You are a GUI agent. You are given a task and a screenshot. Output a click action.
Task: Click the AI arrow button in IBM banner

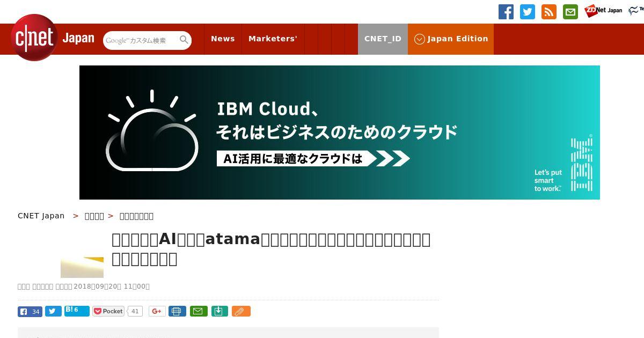[313, 158]
